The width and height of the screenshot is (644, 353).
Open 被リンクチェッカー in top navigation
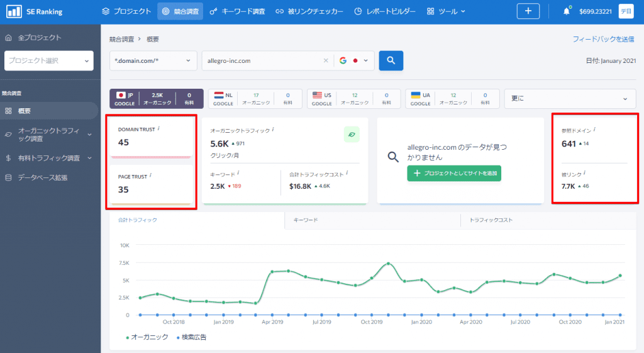[x=309, y=11]
